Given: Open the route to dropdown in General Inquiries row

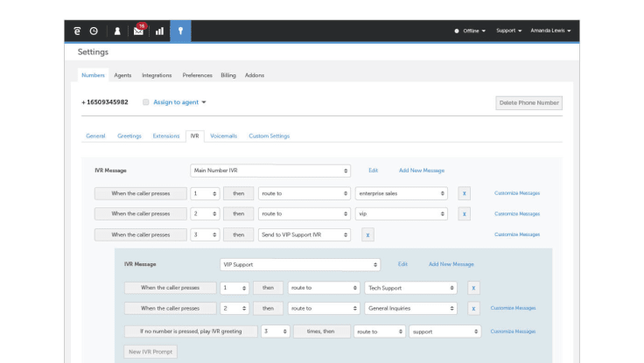Looking at the screenshot, I should pos(324,309).
